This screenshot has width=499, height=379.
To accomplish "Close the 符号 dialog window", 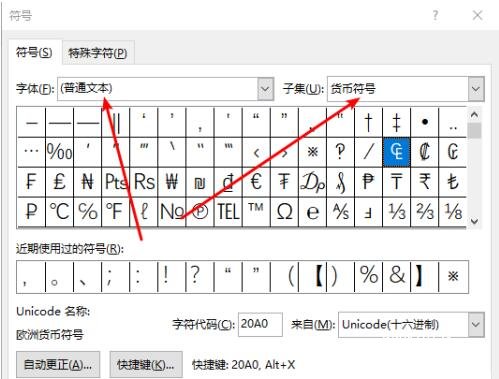I will pyautogui.click(x=477, y=15).
